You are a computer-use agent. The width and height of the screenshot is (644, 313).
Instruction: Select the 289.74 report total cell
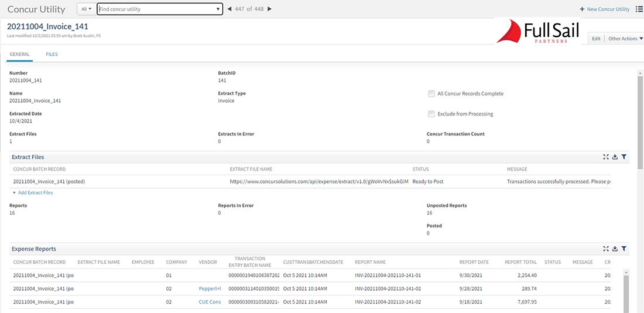(x=530, y=289)
